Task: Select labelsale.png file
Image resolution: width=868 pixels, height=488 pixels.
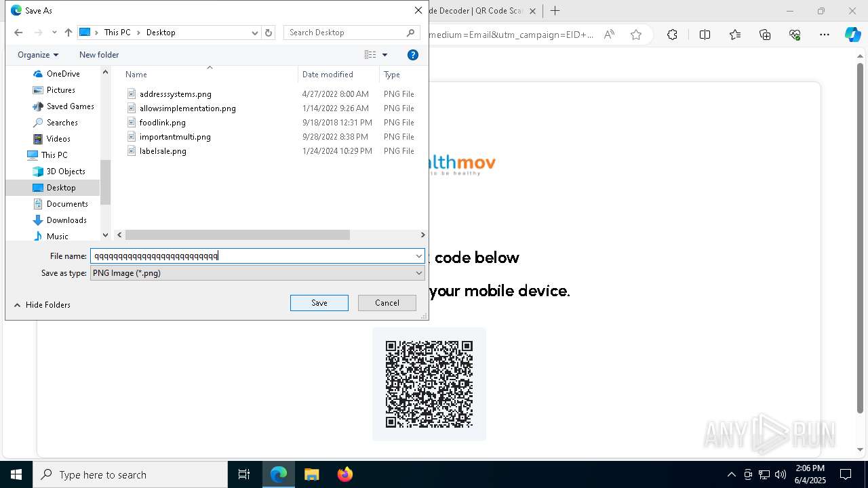Action: 163,151
